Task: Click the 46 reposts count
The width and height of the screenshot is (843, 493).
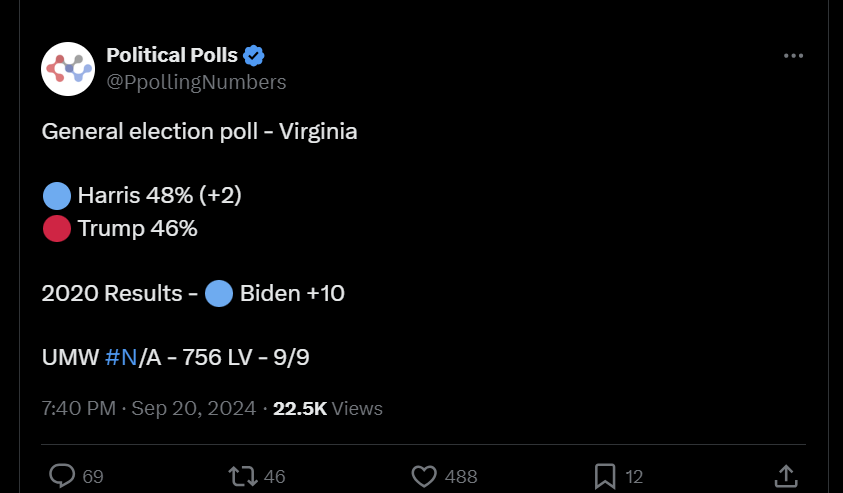Action: click(x=275, y=477)
